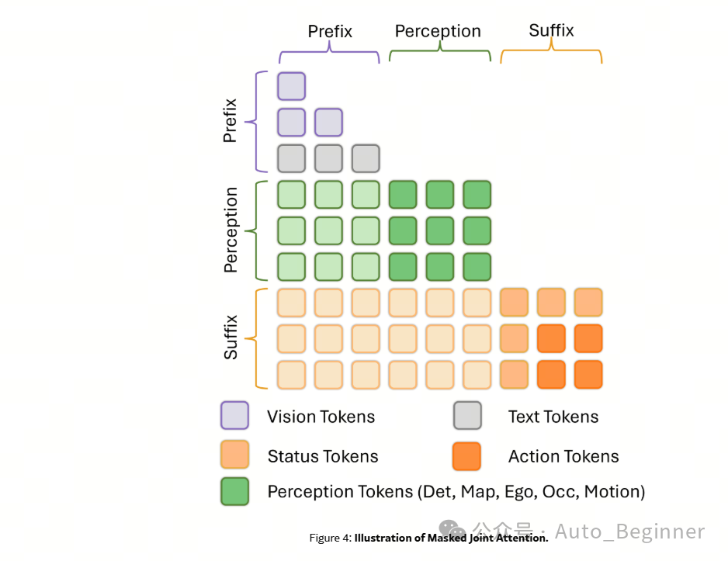Select the Status Tokens light orange legend swatch
The image size is (728, 561).
[234, 455]
